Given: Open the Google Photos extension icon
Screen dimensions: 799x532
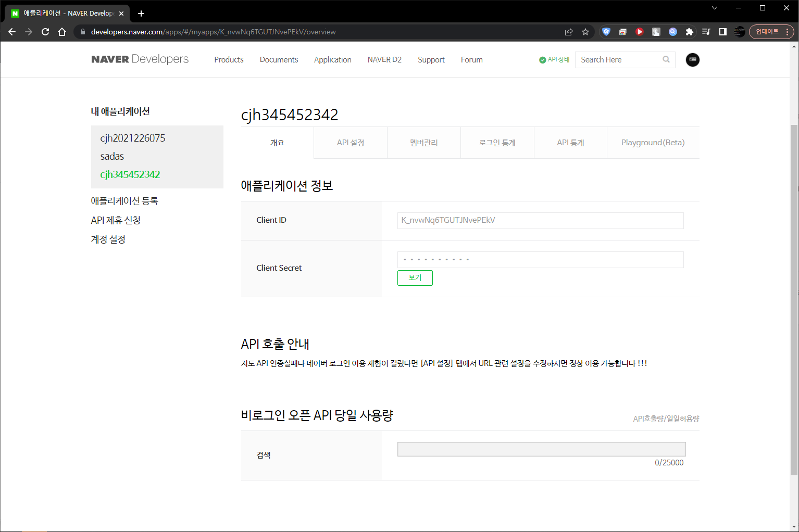Looking at the screenshot, I should pos(622,32).
